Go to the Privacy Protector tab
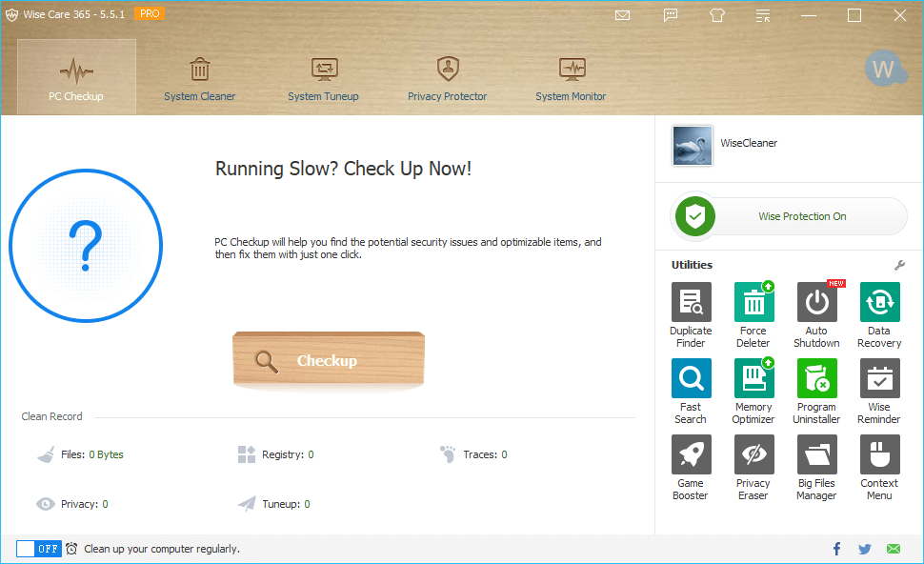 pos(448,80)
